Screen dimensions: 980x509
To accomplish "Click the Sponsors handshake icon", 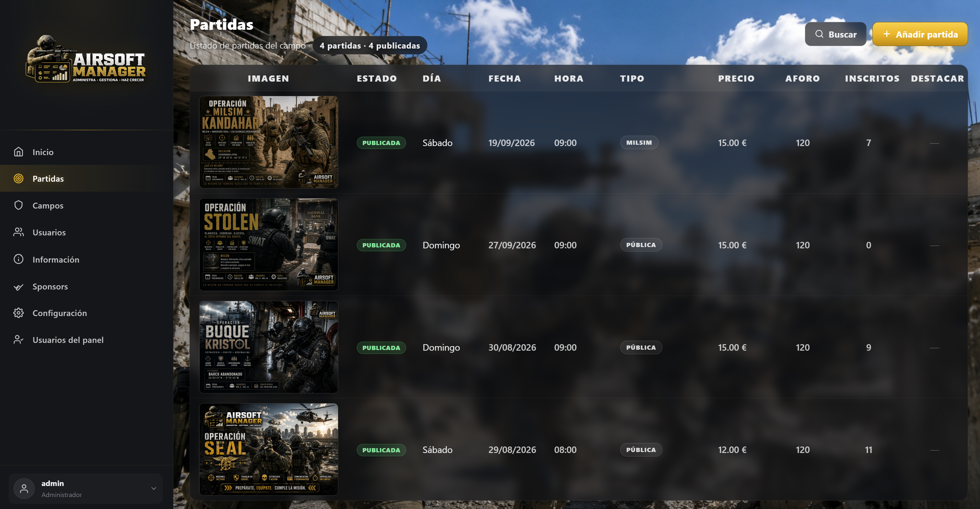I will tap(19, 287).
